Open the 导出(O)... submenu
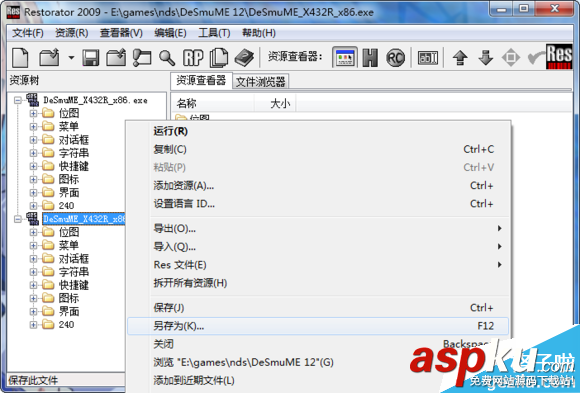 (318, 228)
